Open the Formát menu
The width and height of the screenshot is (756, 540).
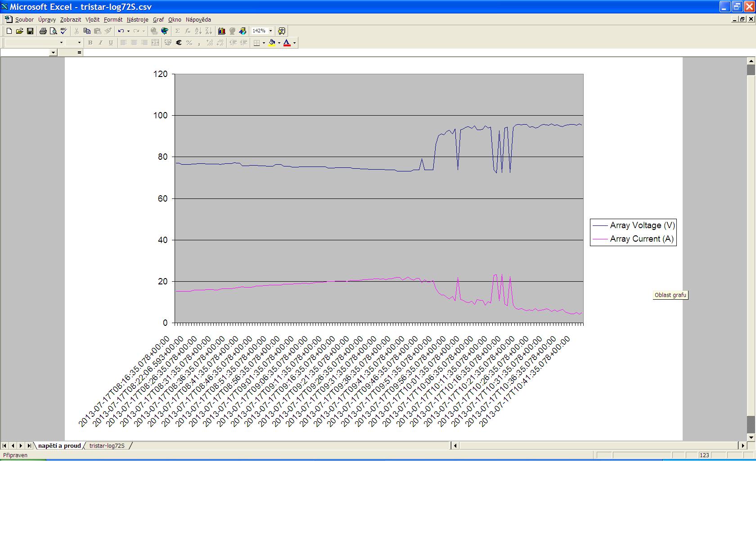point(113,20)
